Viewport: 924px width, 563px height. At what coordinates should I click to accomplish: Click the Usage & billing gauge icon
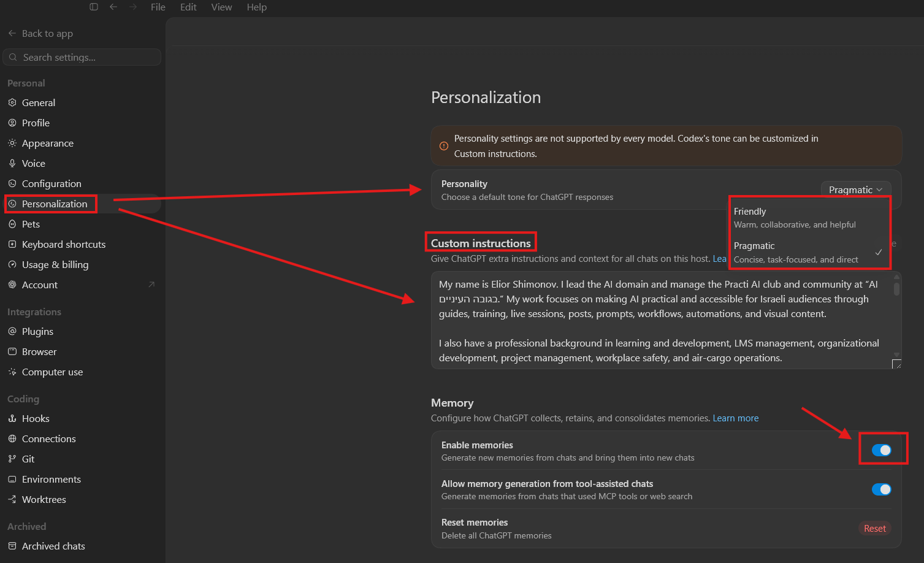pos(12,264)
